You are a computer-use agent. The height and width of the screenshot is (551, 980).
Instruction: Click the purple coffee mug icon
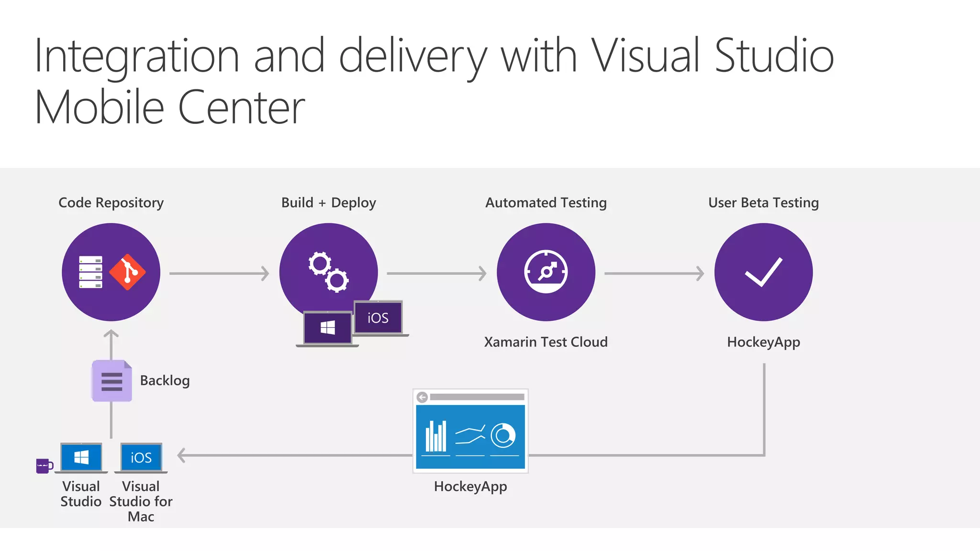point(44,465)
